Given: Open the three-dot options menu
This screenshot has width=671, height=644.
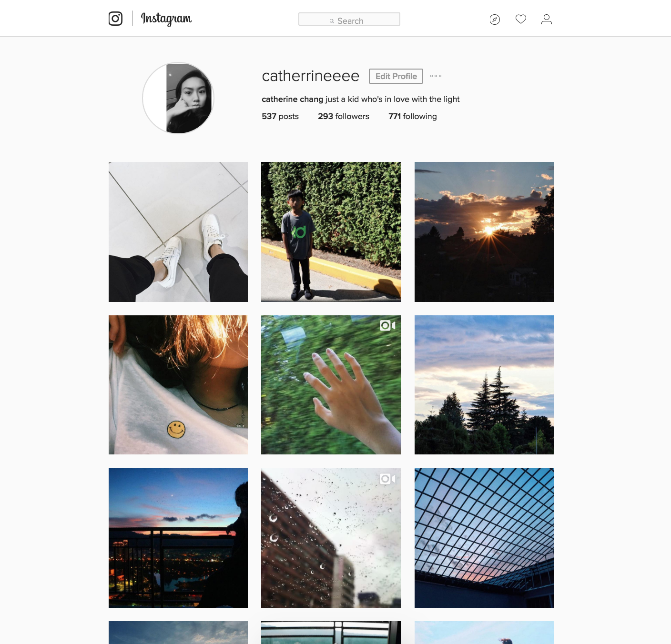Looking at the screenshot, I should point(436,76).
